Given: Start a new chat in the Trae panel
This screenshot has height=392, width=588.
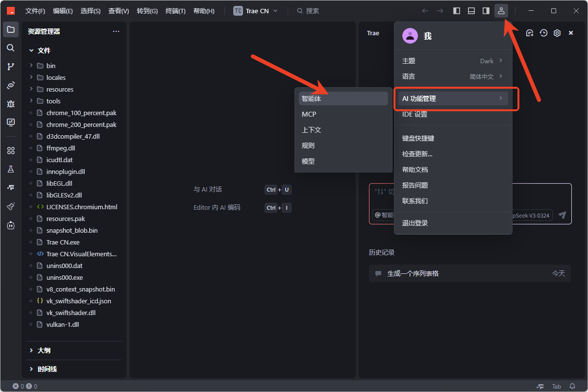Looking at the screenshot, I should pyautogui.click(x=530, y=33).
